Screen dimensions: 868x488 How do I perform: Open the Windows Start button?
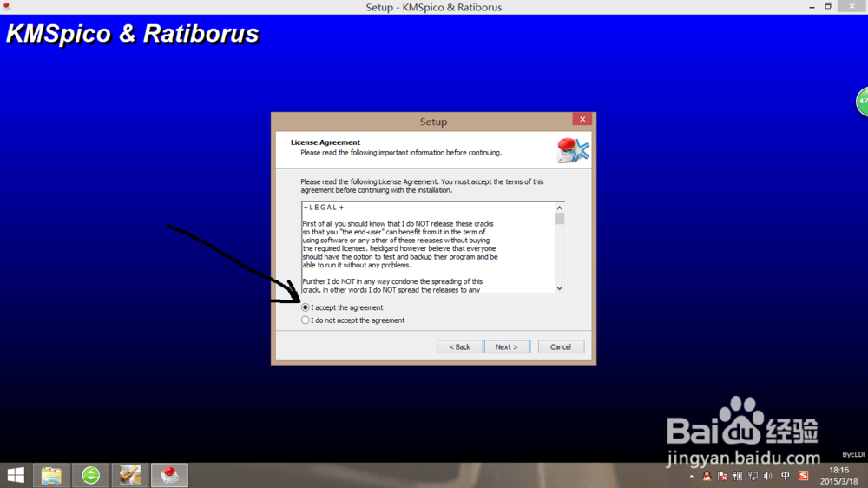pyautogui.click(x=16, y=475)
